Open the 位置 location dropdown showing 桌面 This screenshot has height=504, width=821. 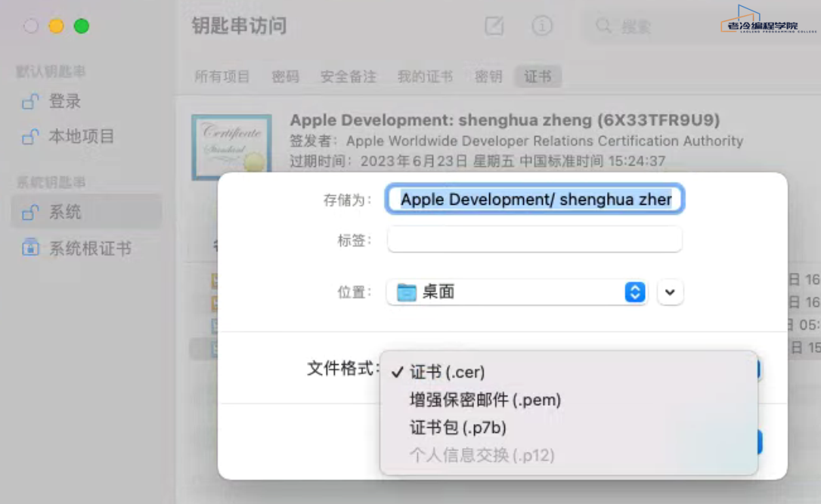(x=516, y=292)
